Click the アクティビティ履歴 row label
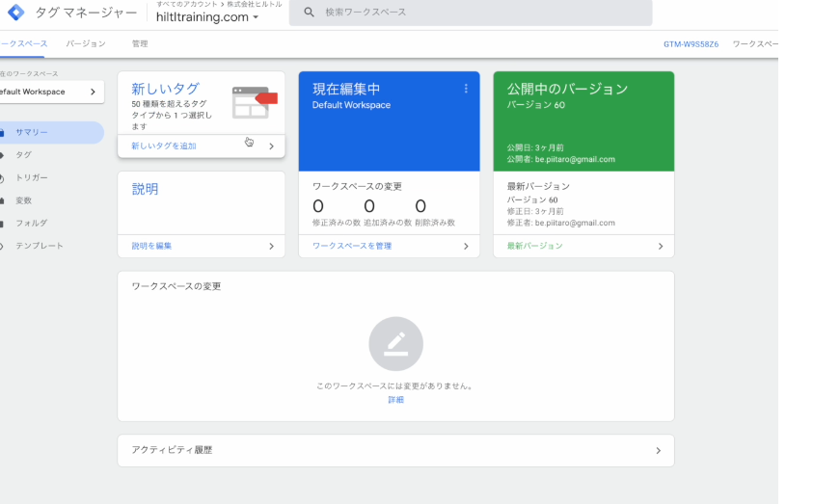The width and height of the screenshot is (813, 504). (172, 450)
